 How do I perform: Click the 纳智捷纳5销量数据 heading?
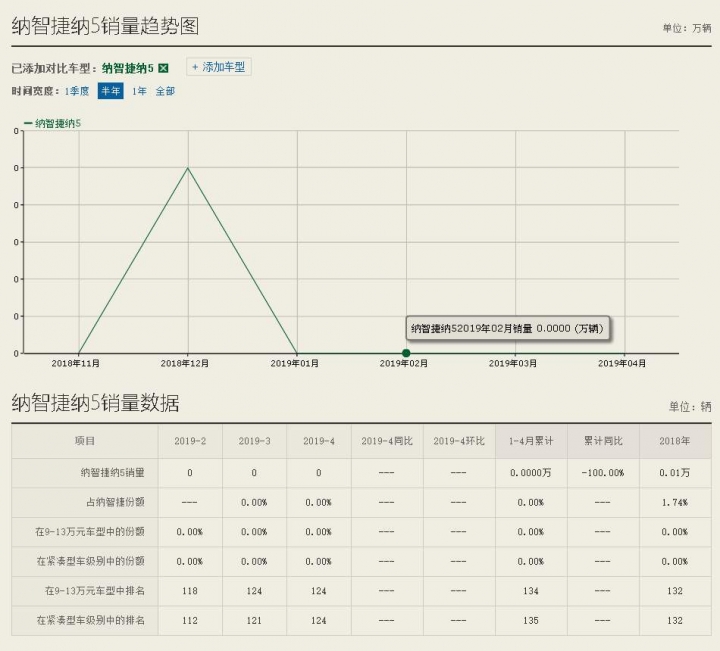(x=96, y=403)
